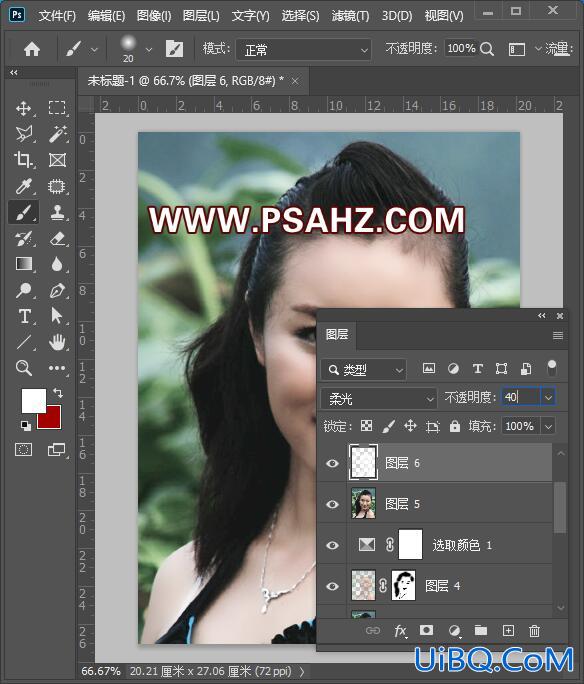Open the 图像(I) menu
584x684 pixels.
point(154,16)
